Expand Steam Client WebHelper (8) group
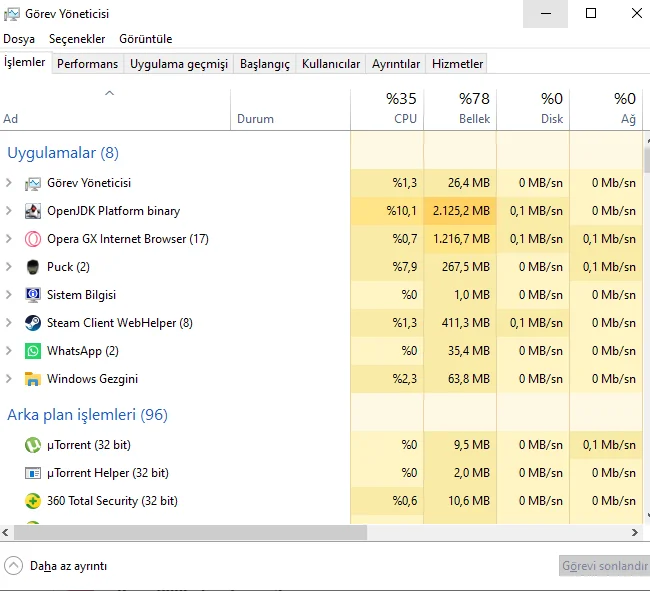 (x=9, y=323)
